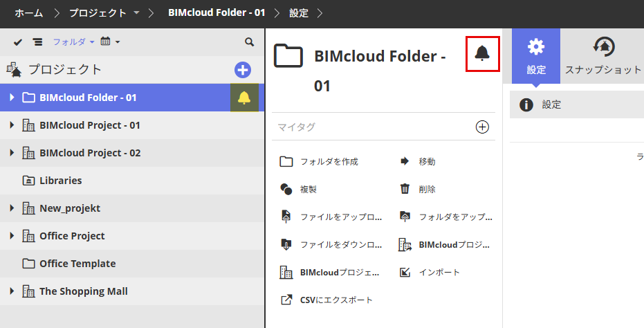Click the Libraries folder icon

28,181
